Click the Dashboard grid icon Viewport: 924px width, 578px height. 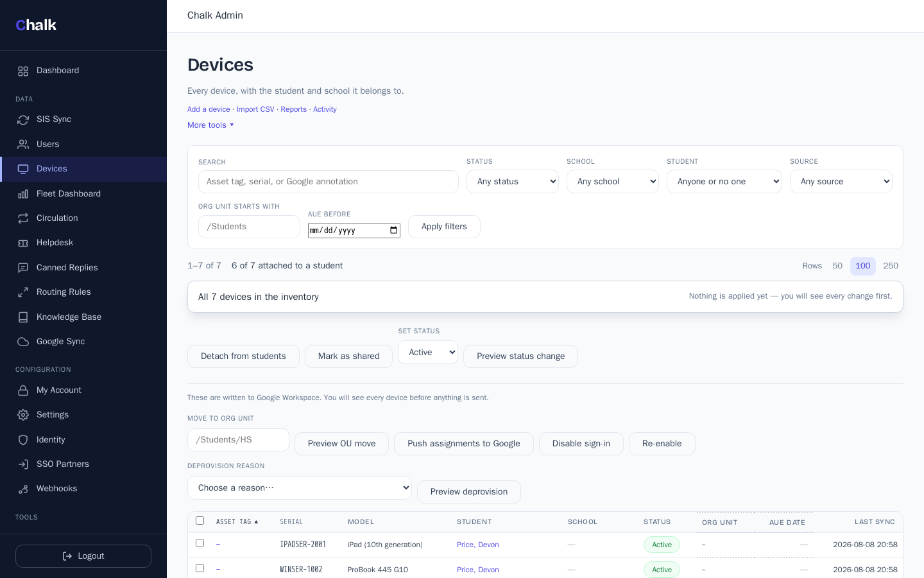pos(23,71)
